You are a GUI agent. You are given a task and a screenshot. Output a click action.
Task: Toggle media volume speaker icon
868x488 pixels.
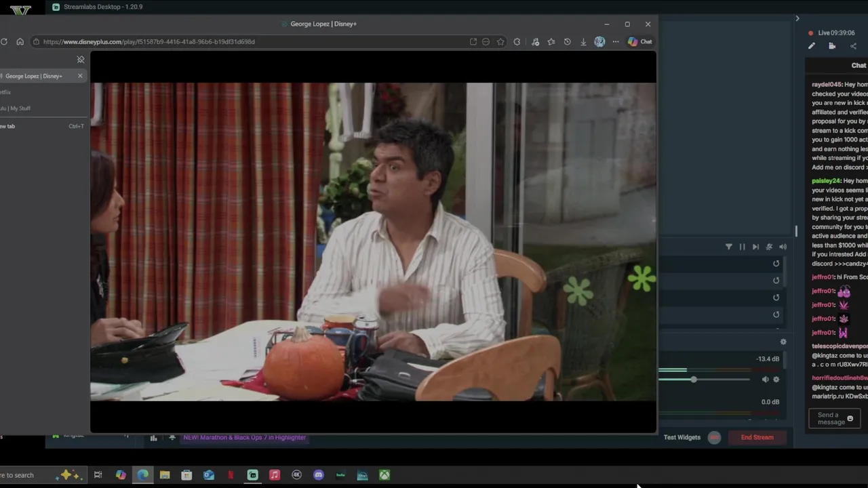(783, 247)
